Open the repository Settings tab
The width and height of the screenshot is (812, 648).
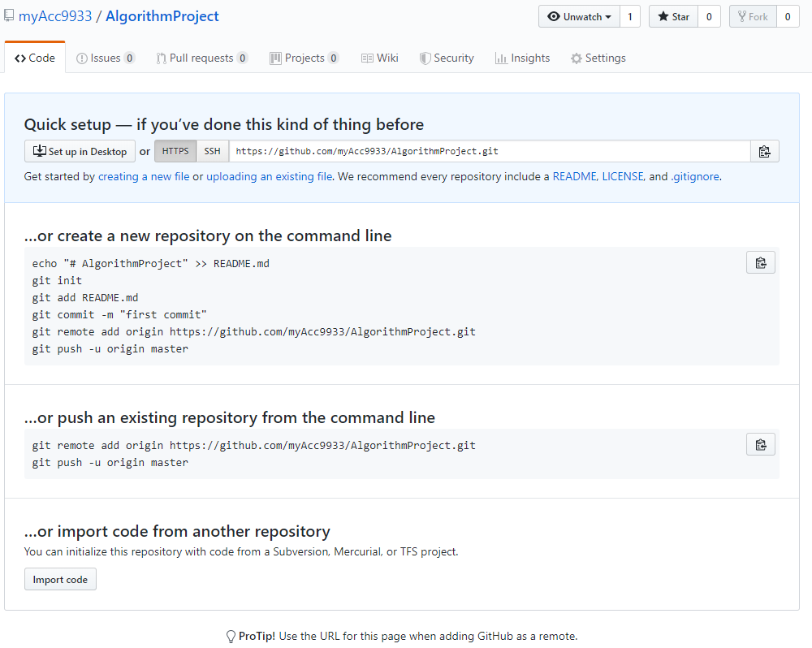598,58
